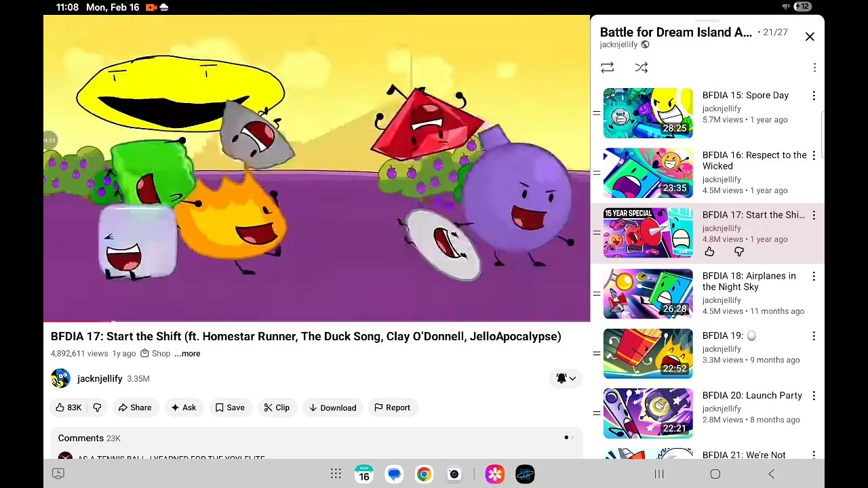868x488 pixels.
Task: Grab reorder handle for BFDIA 15
Action: 596,113
